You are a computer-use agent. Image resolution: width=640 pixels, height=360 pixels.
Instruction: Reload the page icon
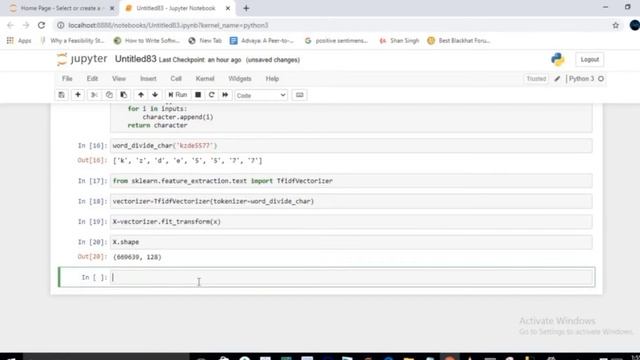41,25
